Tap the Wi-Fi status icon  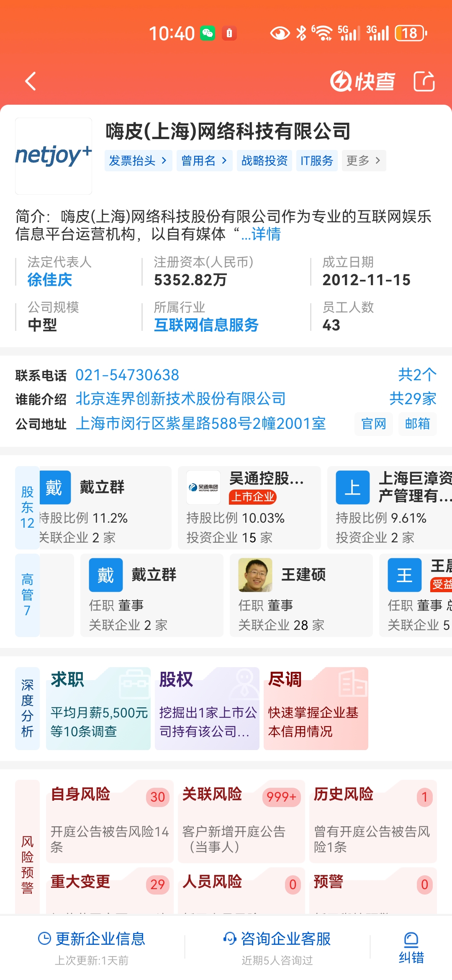click(322, 33)
